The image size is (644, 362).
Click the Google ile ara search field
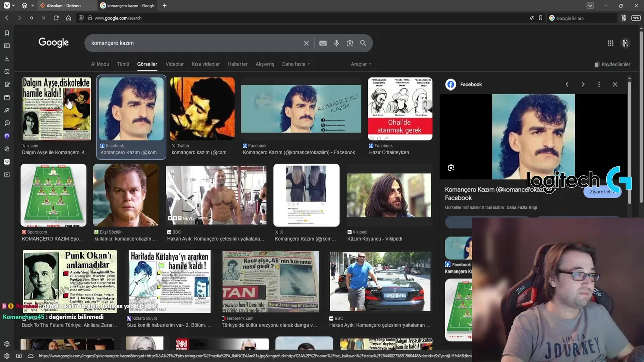pos(583,18)
